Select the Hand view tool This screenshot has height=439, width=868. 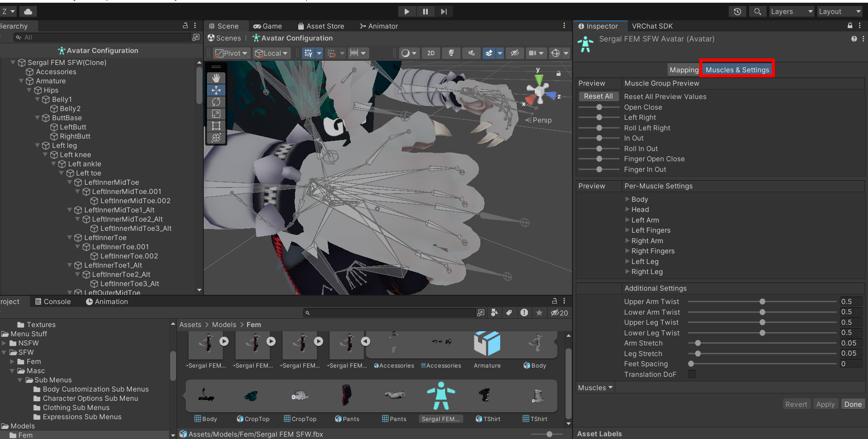[216, 78]
